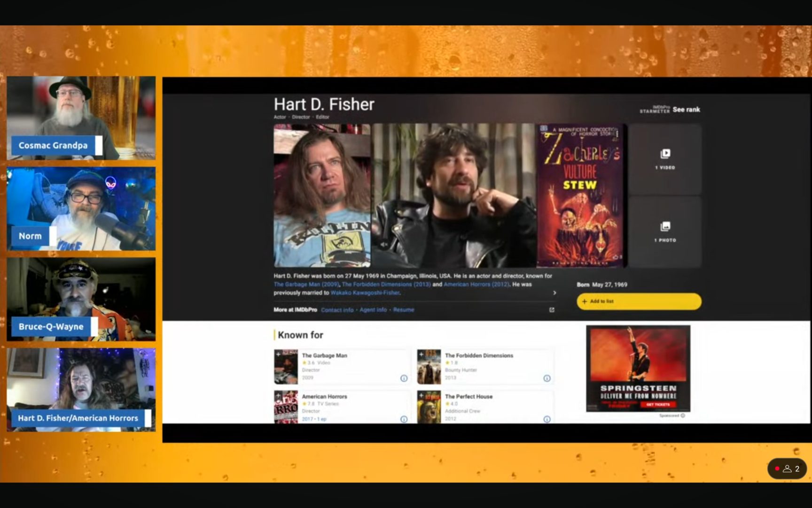Open the Contact info link
Image resolution: width=812 pixels, height=508 pixels.
(337, 310)
